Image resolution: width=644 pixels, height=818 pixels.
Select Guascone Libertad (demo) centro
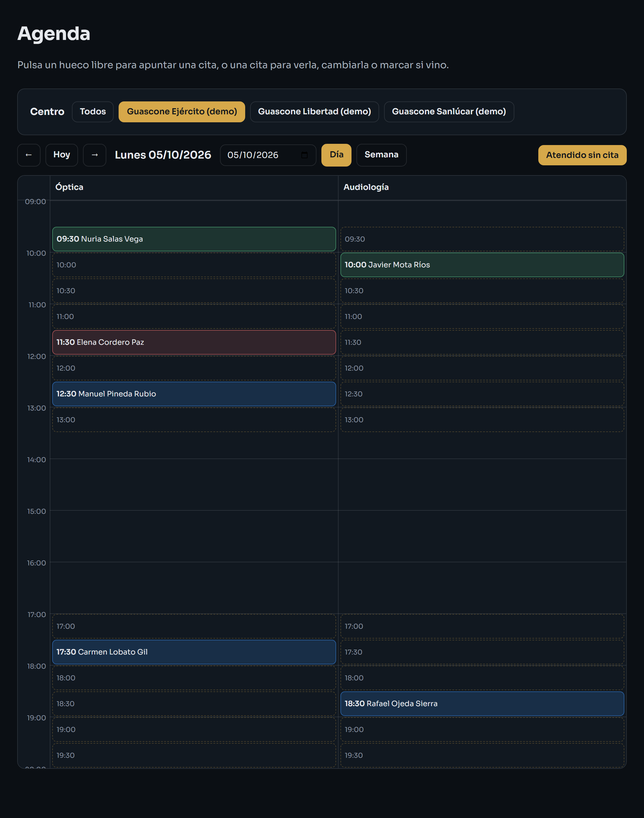[x=314, y=112]
